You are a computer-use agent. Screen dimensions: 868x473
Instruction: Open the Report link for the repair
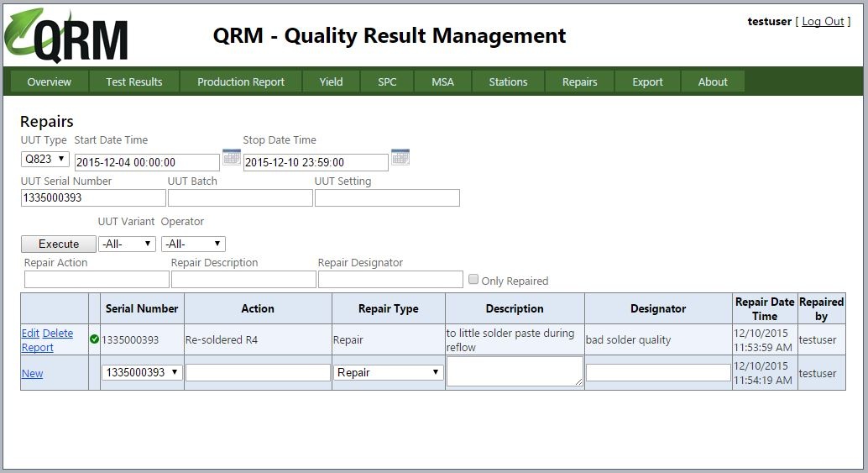coord(37,347)
